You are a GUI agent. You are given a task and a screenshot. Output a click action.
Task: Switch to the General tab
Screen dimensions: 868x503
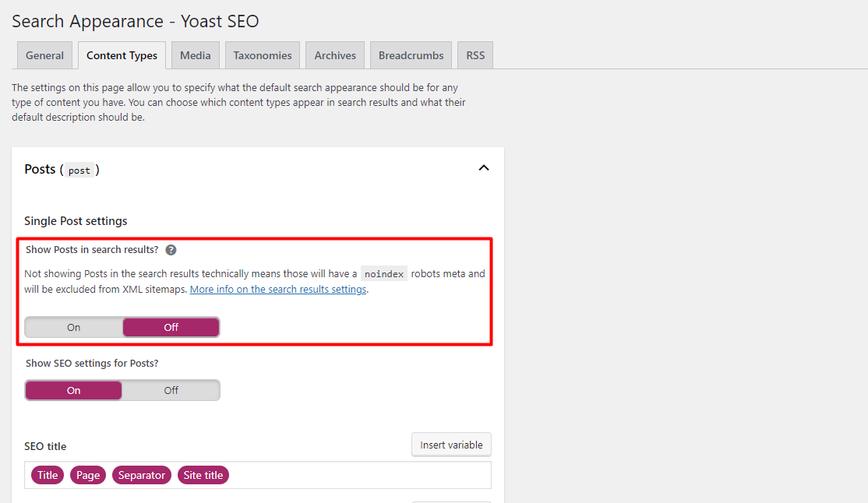[44, 55]
